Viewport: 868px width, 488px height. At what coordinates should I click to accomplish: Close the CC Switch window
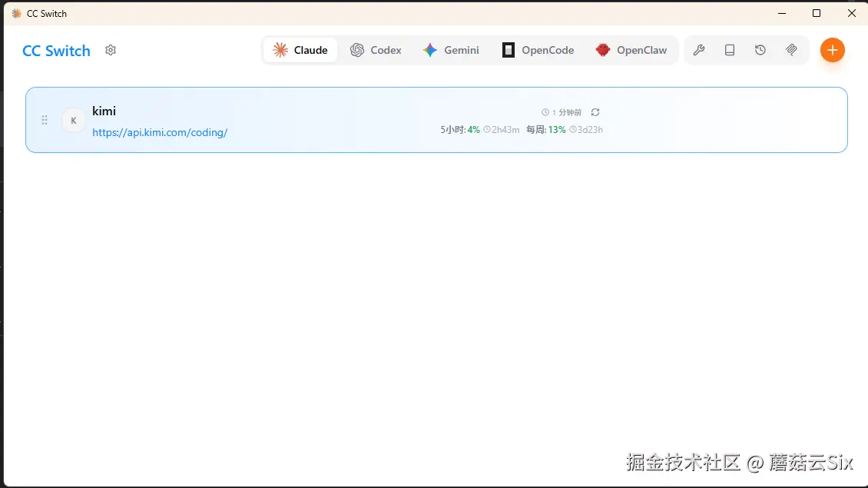point(851,13)
